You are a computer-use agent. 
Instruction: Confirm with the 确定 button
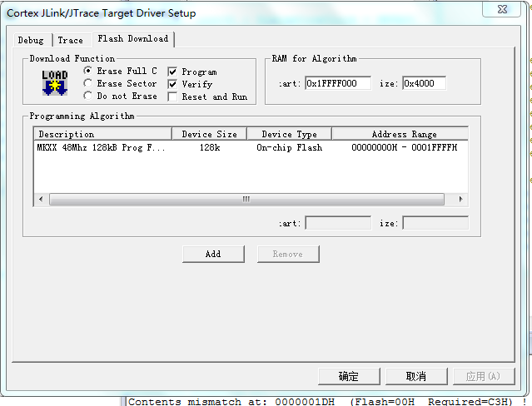click(x=349, y=376)
